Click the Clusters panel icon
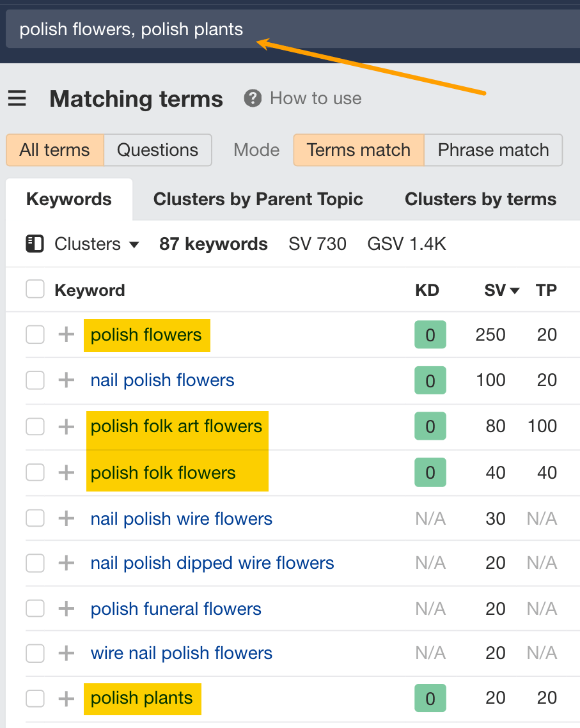Screen dimensions: 580x728 click(36, 244)
